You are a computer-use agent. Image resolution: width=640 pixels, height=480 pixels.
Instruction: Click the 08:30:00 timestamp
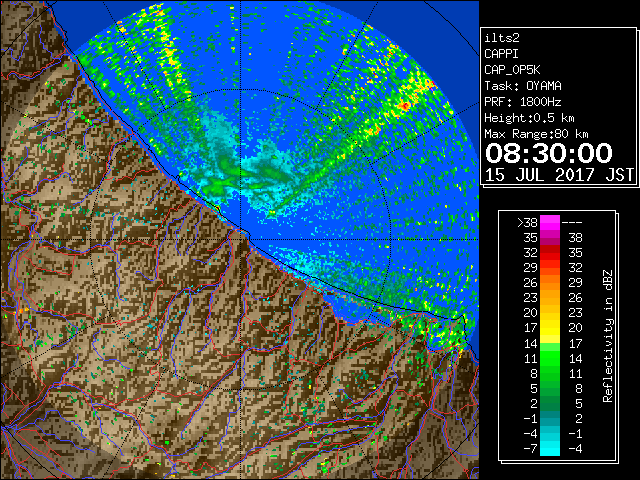click(x=549, y=153)
